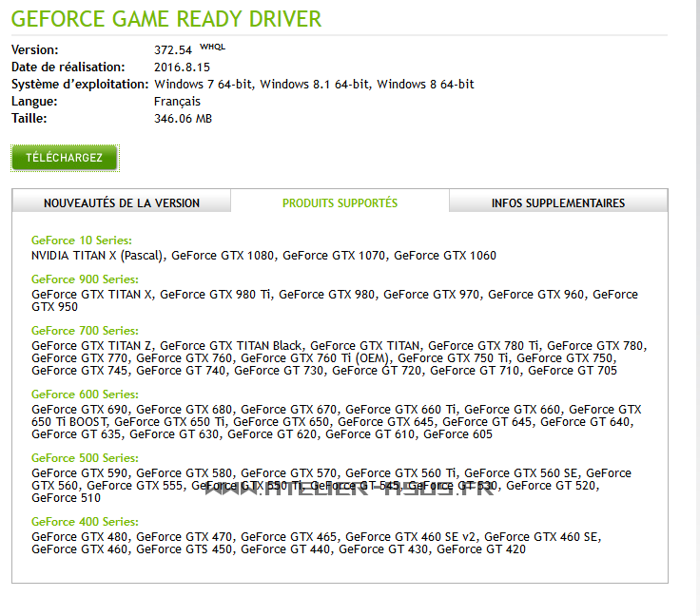Screen dimensions: 700x616
Task: Click the GeForce 10 Series heading
Action: pyautogui.click(x=82, y=241)
